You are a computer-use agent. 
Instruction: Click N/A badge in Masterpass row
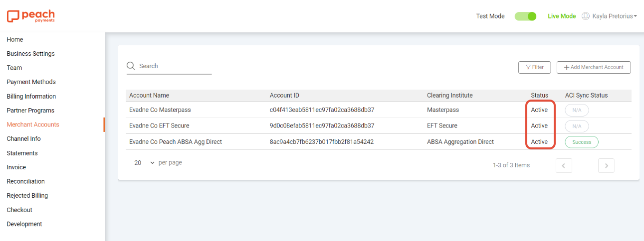577,110
